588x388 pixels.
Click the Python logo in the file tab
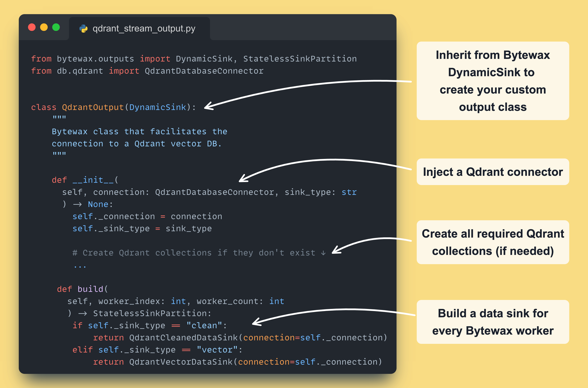coord(83,29)
